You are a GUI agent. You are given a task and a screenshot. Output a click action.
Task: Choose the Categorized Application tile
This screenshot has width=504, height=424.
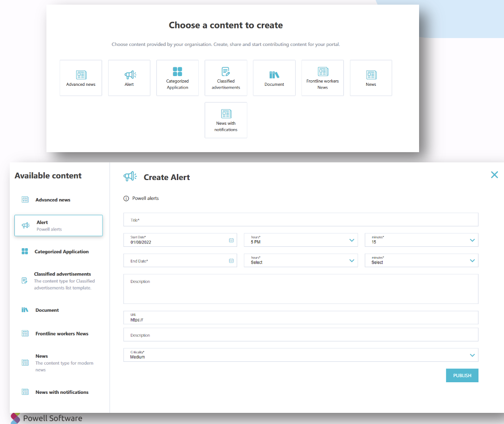coord(177,77)
